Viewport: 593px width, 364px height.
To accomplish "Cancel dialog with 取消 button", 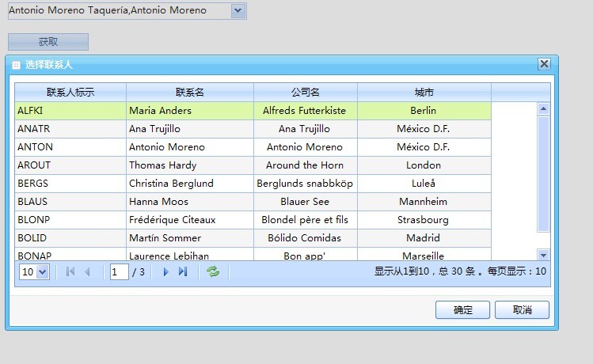I will pos(522,310).
